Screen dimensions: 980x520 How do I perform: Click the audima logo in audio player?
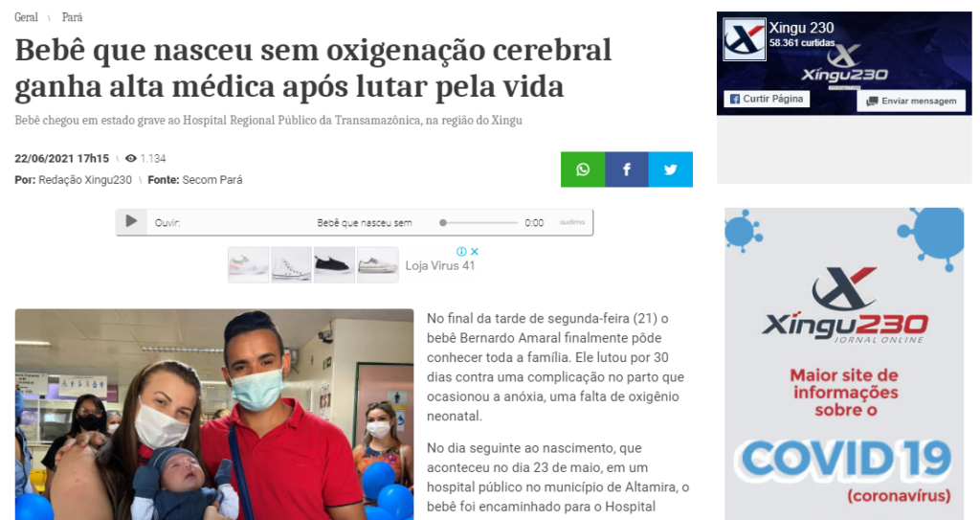pyautogui.click(x=572, y=222)
